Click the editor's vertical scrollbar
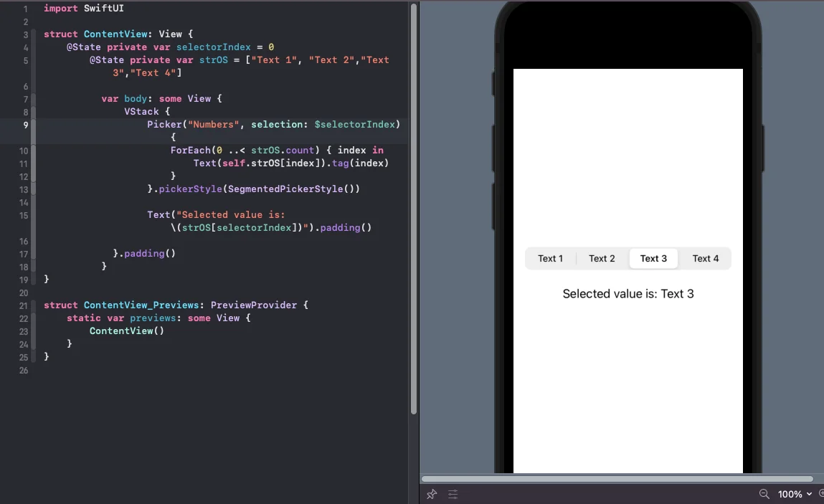824x504 pixels. (x=414, y=209)
